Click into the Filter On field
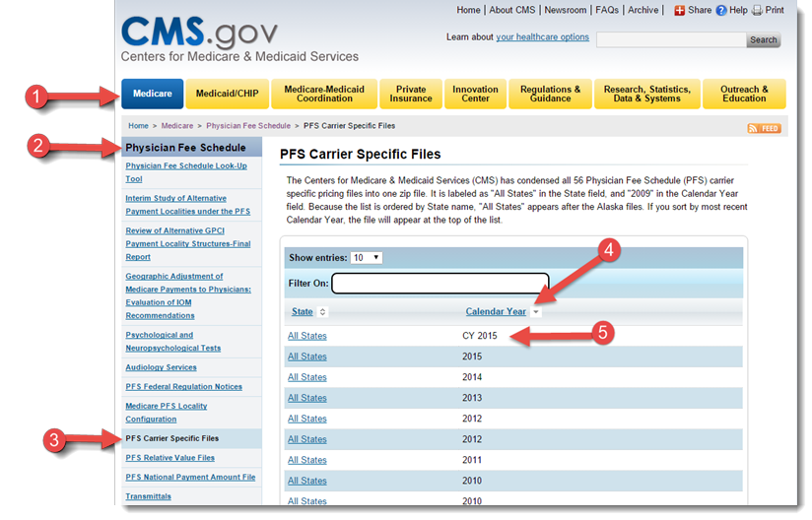 click(440, 284)
